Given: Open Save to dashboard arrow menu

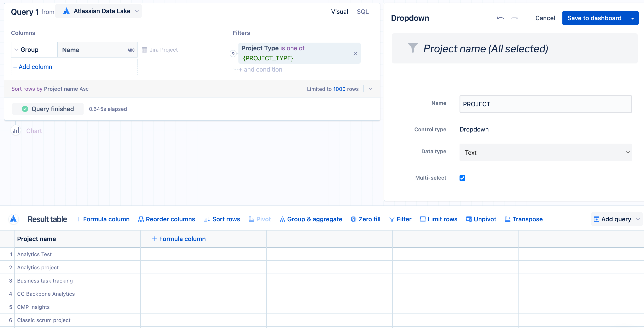Looking at the screenshot, I should click(632, 18).
